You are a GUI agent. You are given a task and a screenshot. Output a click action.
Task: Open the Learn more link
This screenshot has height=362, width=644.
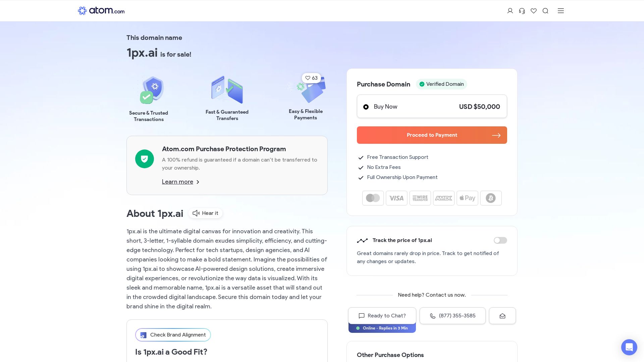pos(177,182)
